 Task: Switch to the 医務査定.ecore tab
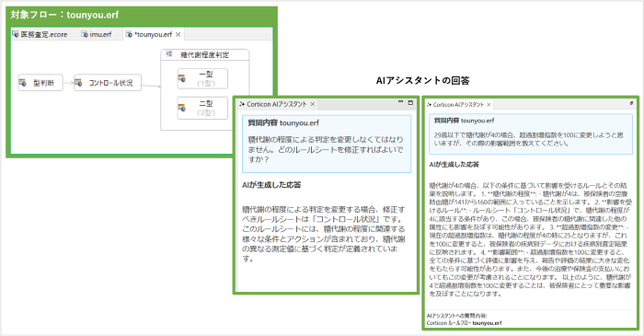click(x=40, y=34)
